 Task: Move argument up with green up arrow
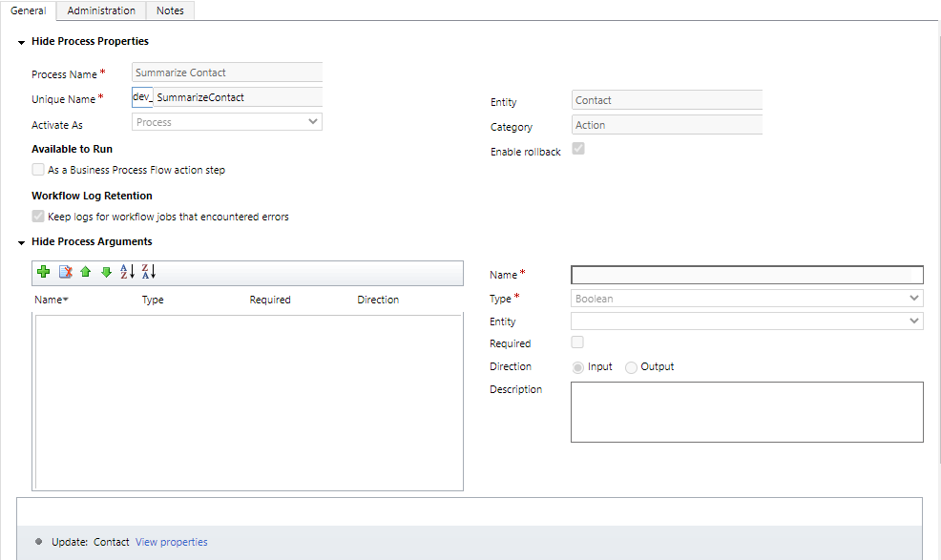coord(86,272)
